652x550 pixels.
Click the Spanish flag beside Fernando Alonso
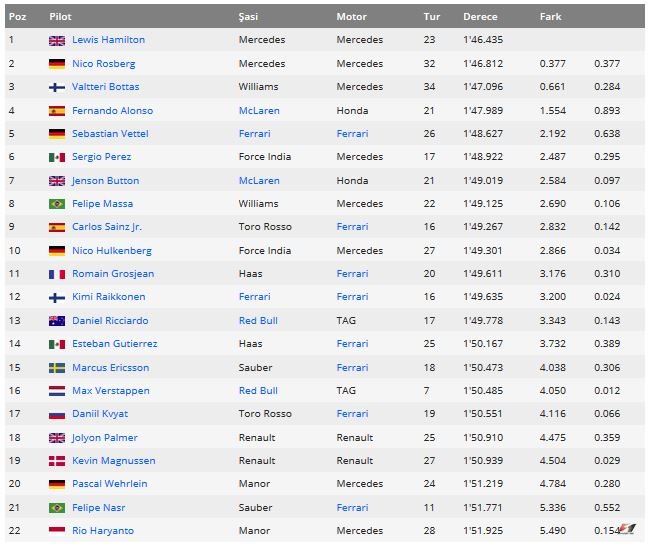[57, 110]
